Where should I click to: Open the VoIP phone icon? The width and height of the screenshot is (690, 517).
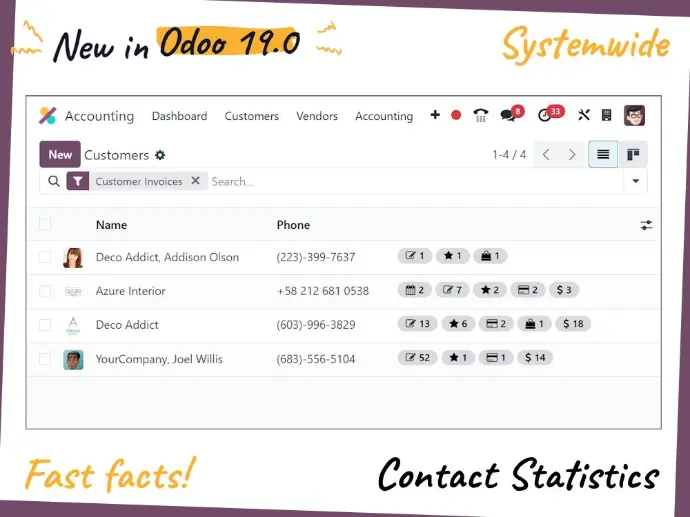[481, 115]
